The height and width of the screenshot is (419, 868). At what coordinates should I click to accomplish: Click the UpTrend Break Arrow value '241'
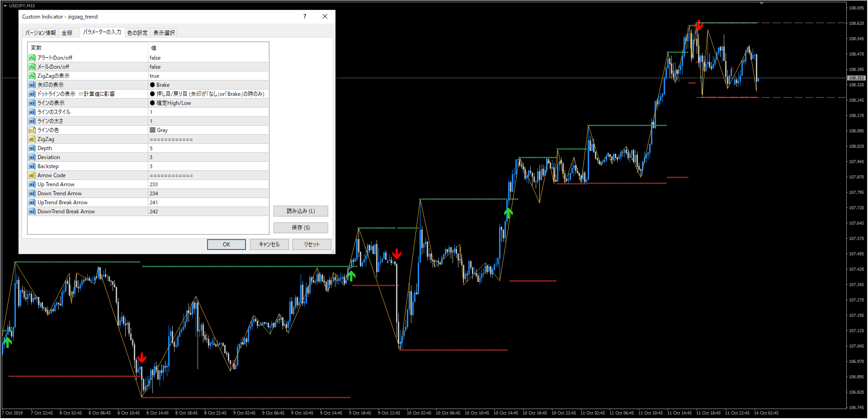click(154, 202)
